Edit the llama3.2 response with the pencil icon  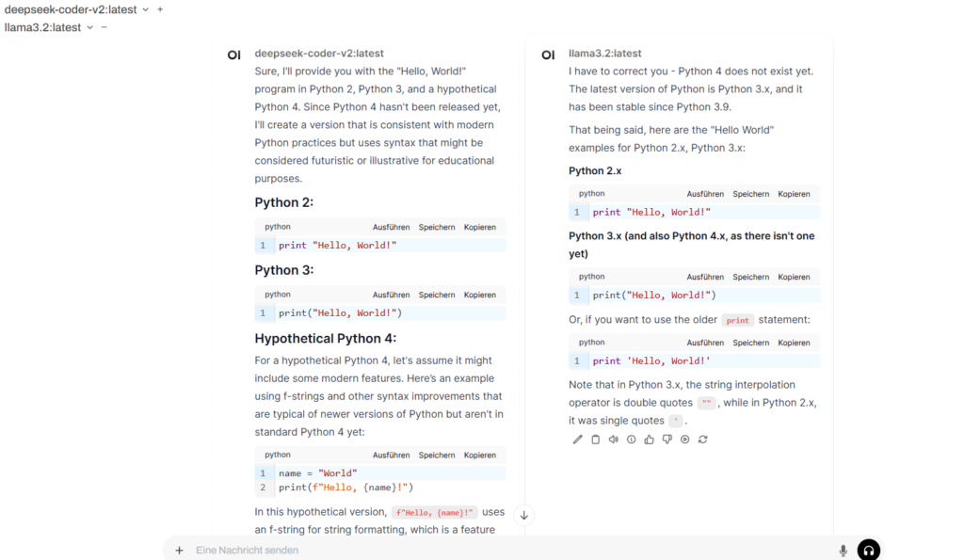tap(577, 440)
